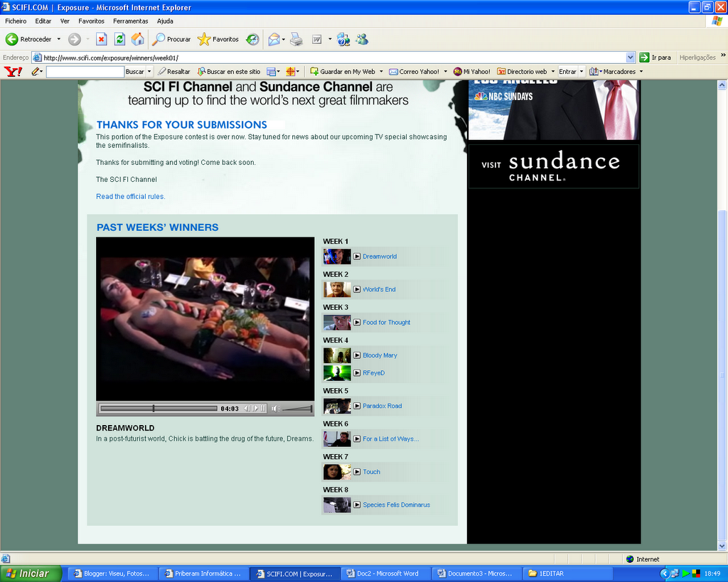Open Mi Yahoo! toolbar button
The height and width of the screenshot is (582, 728).
point(472,72)
